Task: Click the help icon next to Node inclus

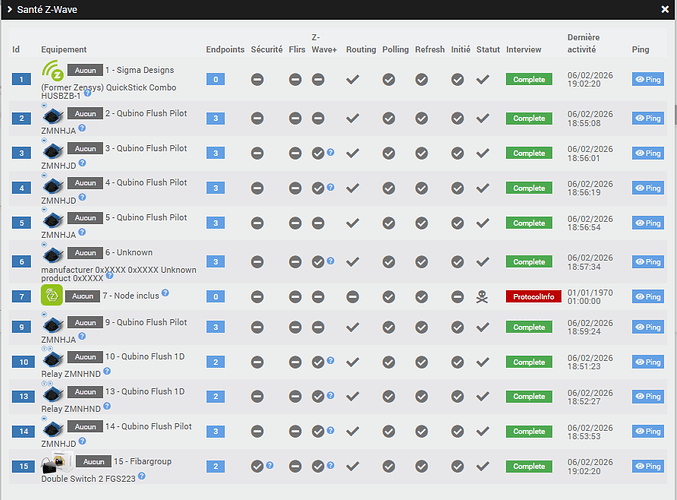Action: [x=165, y=293]
